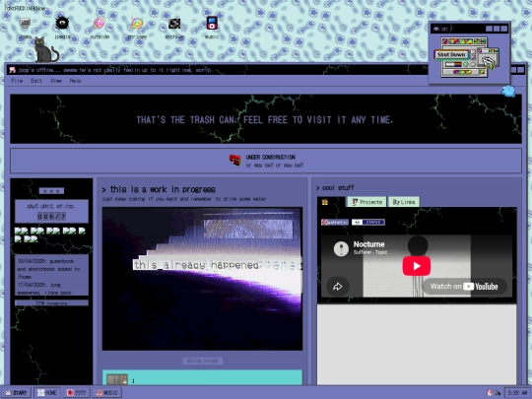Click the system tray icons beside the clock
Image resolution: width=532 pixels, height=399 pixels.
[494, 392]
